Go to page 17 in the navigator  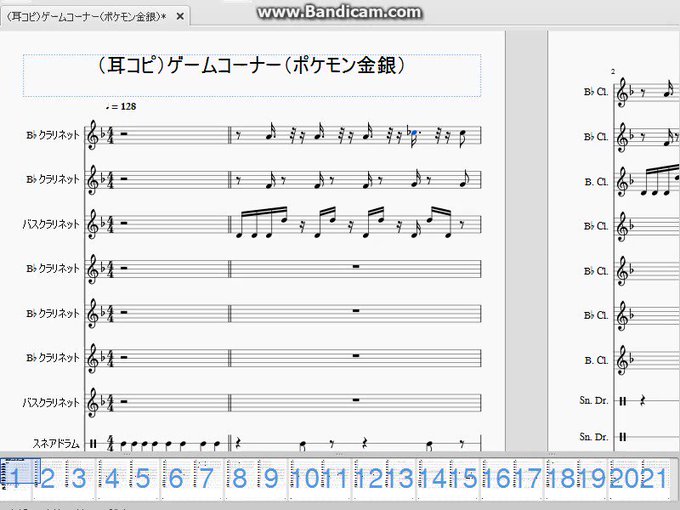click(528, 479)
